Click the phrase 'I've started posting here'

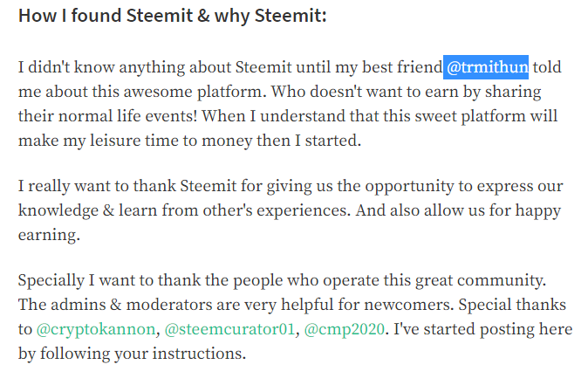coord(483,329)
